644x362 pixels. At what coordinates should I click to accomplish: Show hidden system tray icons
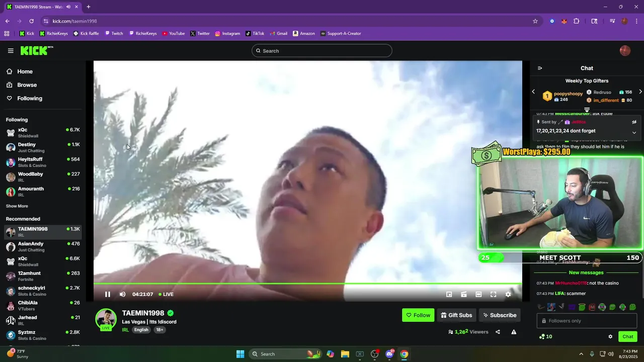[x=581, y=354]
